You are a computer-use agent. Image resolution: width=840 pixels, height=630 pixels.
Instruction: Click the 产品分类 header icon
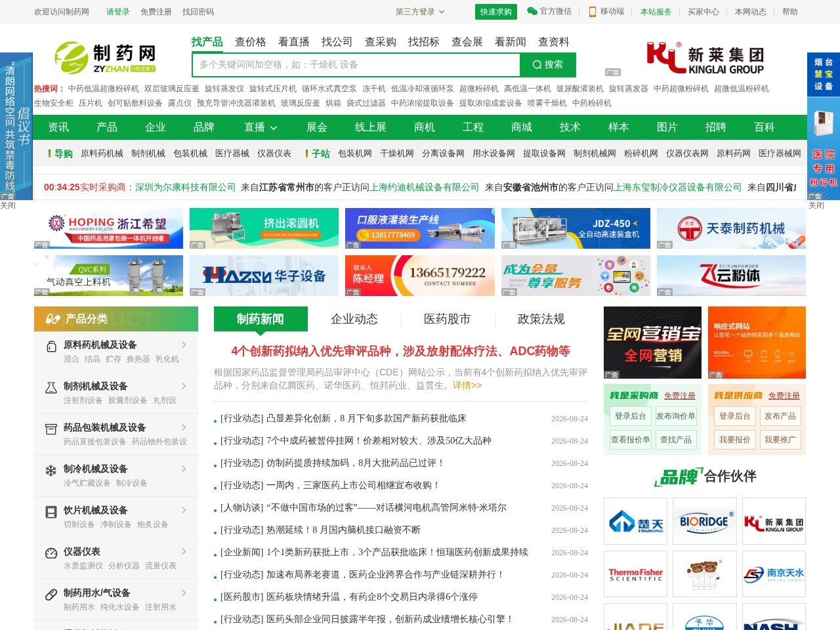[x=52, y=319]
